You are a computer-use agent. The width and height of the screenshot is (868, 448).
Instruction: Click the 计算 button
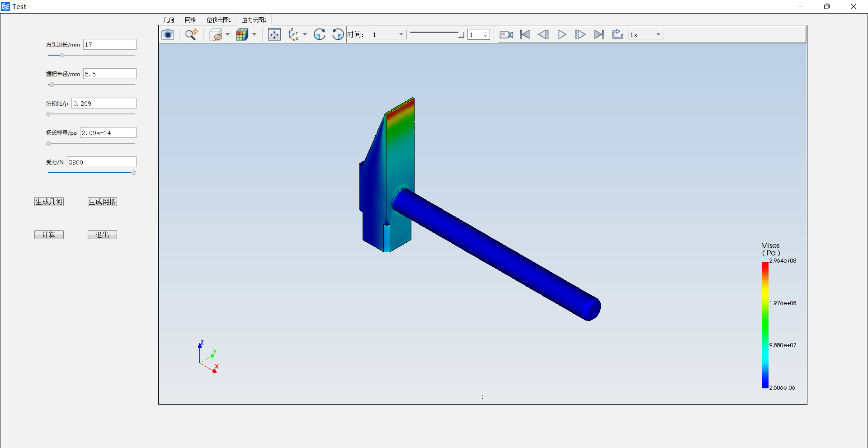tap(49, 235)
